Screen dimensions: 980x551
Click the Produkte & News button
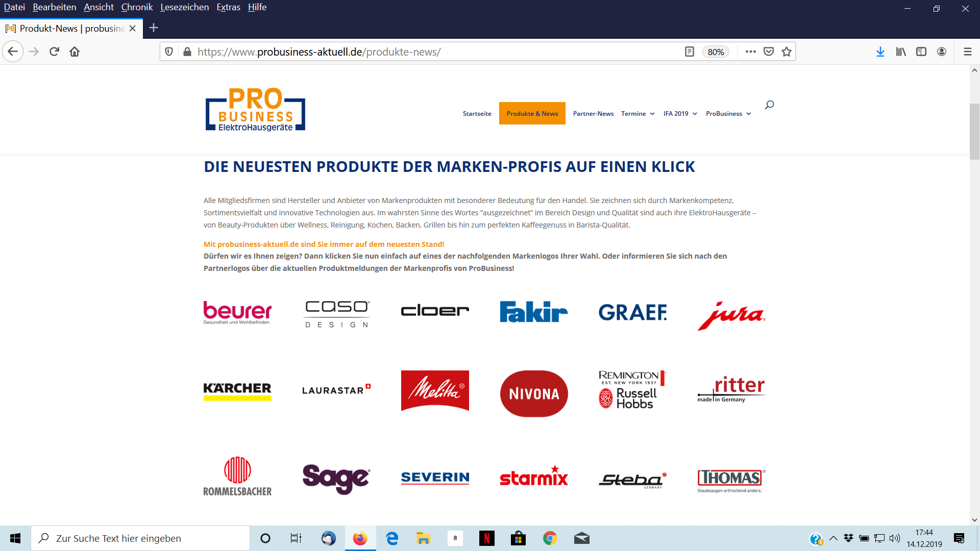pyautogui.click(x=532, y=113)
